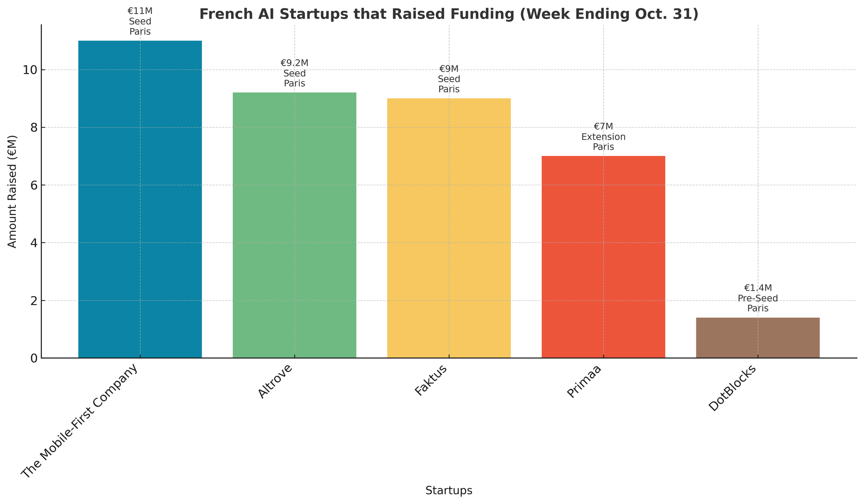Click the green Altrove bar
The height and width of the screenshot is (504, 864).
(x=294, y=225)
